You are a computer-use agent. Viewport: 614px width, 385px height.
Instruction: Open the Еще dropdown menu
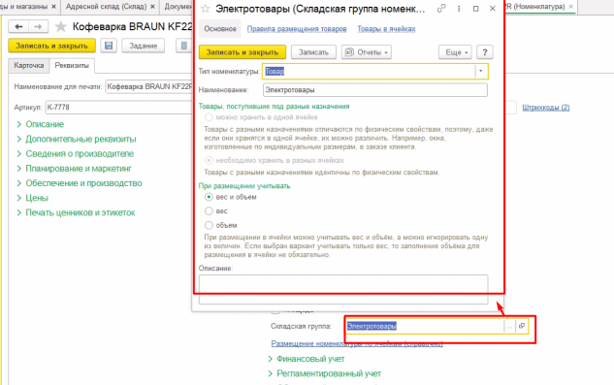pos(455,52)
